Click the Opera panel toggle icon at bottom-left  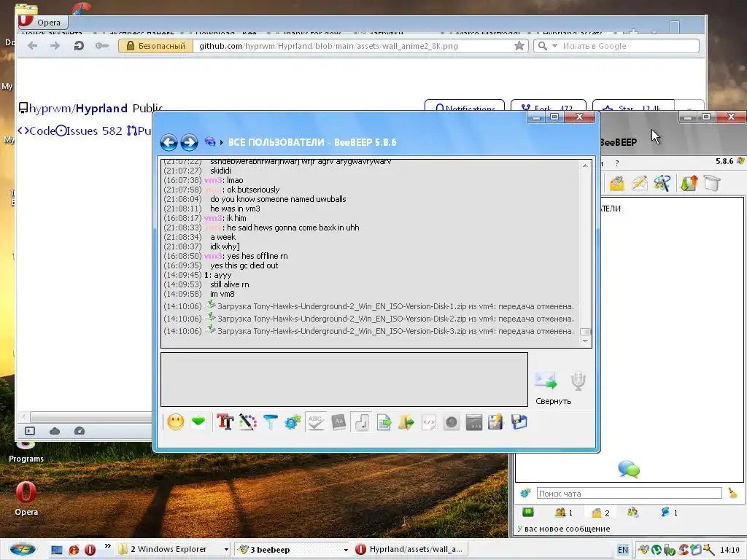29,431
